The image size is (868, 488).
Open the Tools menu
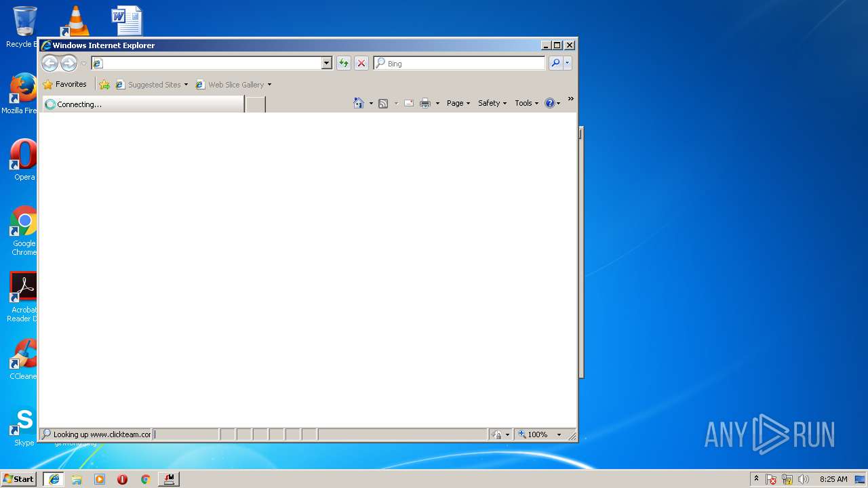tap(527, 103)
